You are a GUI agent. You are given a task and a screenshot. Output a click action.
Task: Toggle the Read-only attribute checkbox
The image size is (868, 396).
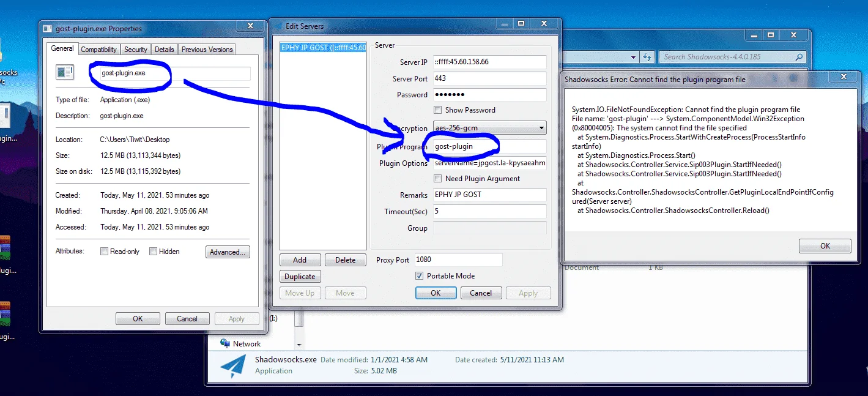click(x=105, y=252)
